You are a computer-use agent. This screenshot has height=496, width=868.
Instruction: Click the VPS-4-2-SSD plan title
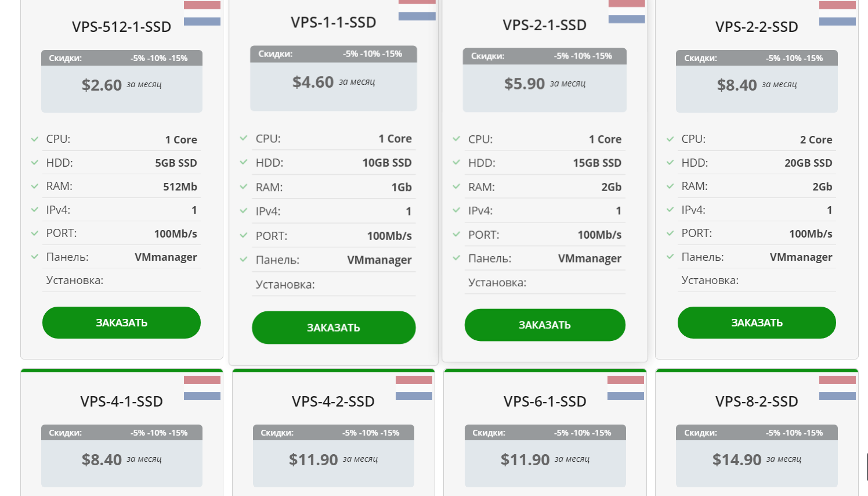tap(333, 401)
